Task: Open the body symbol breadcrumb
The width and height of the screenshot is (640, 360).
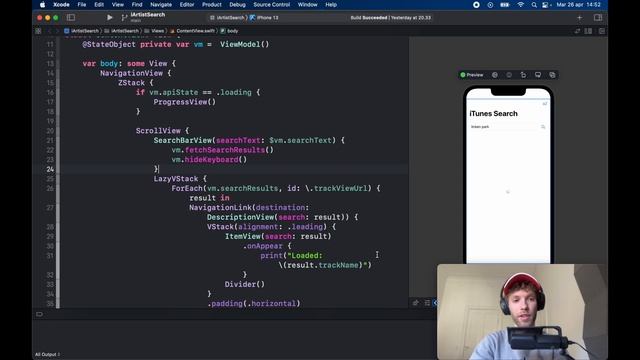Action: pyautogui.click(x=229, y=31)
